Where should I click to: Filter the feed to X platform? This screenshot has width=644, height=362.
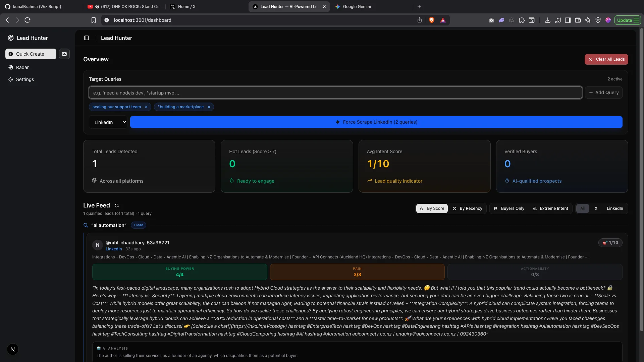pyautogui.click(x=596, y=208)
